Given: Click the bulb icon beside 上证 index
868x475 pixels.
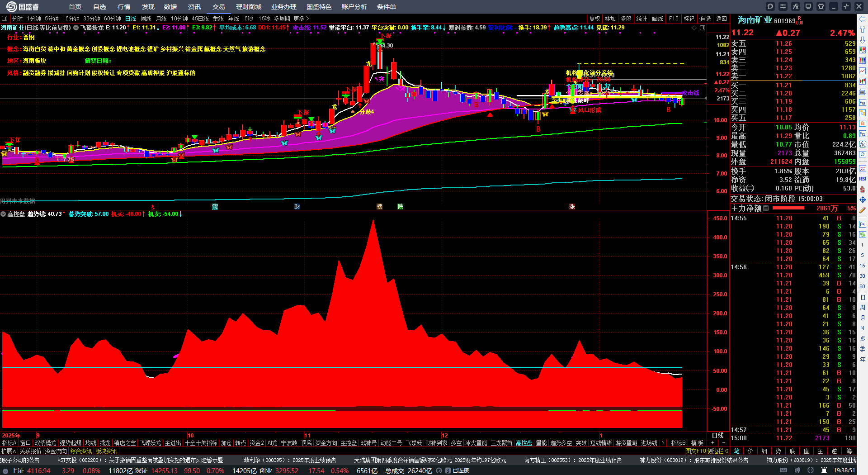Looking at the screenshot, I should click(x=5, y=470).
